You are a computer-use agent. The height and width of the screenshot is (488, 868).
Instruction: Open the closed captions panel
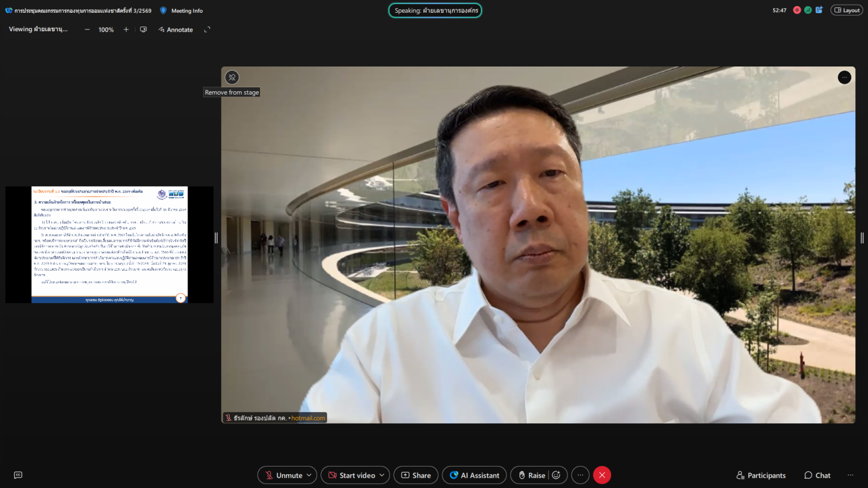(18, 475)
